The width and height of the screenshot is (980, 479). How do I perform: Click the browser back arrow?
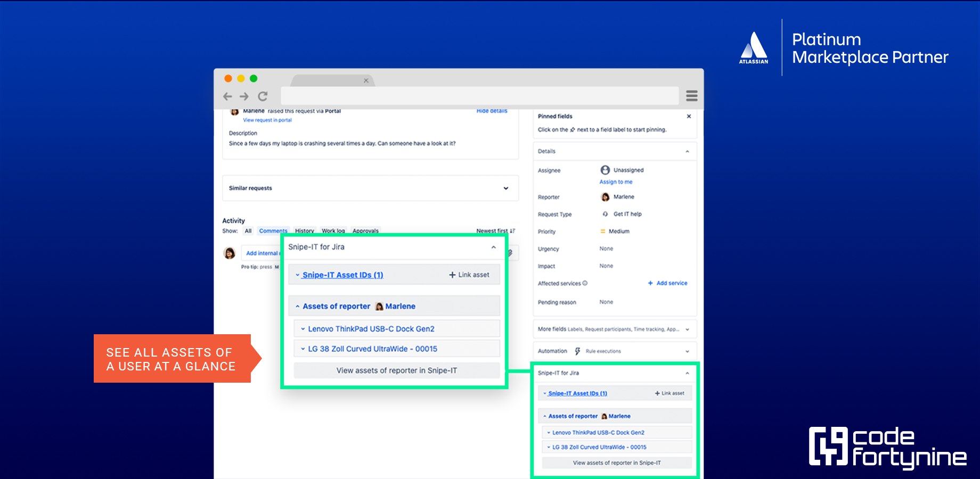[x=227, y=96]
